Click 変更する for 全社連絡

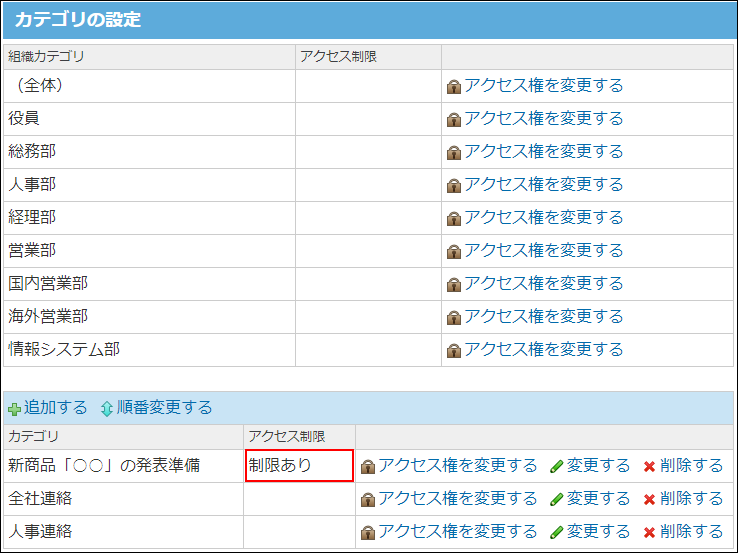(598, 498)
